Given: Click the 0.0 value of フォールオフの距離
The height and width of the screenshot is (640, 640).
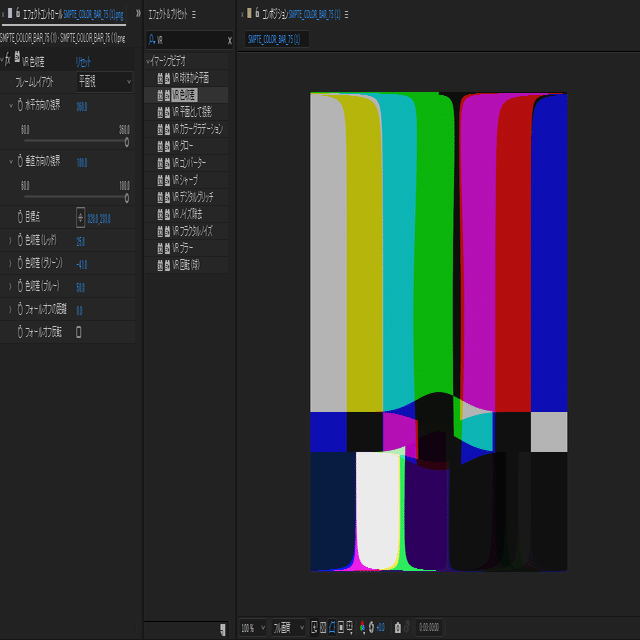Looking at the screenshot, I should pyautogui.click(x=79, y=311).
